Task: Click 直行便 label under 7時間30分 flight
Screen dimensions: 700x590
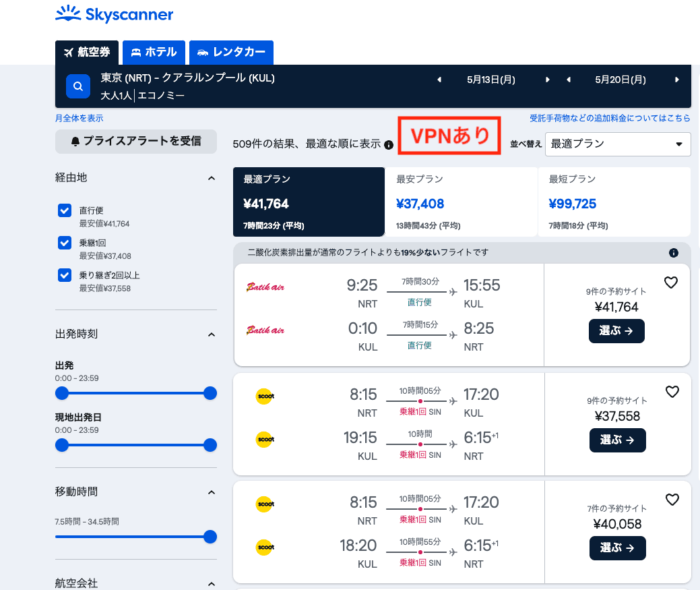Action: pos(420,302)
